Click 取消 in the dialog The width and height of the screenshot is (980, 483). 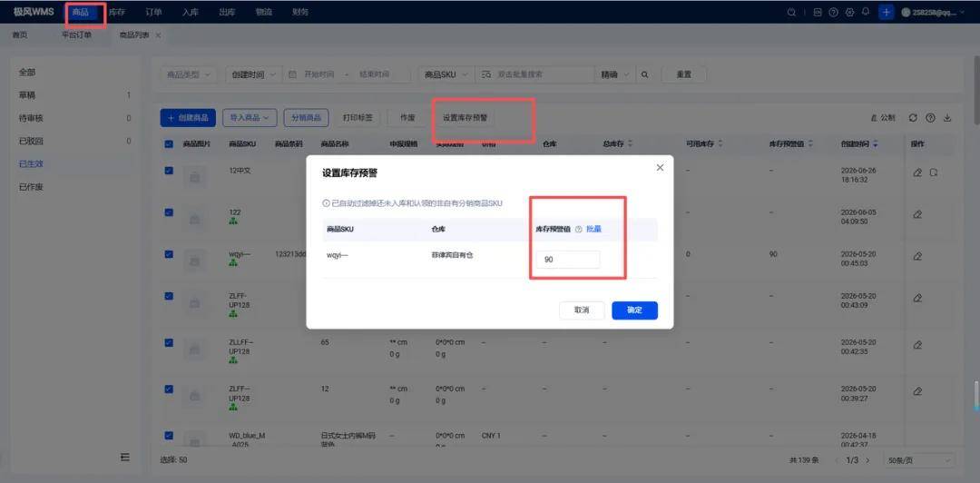(x=582, y=310)
